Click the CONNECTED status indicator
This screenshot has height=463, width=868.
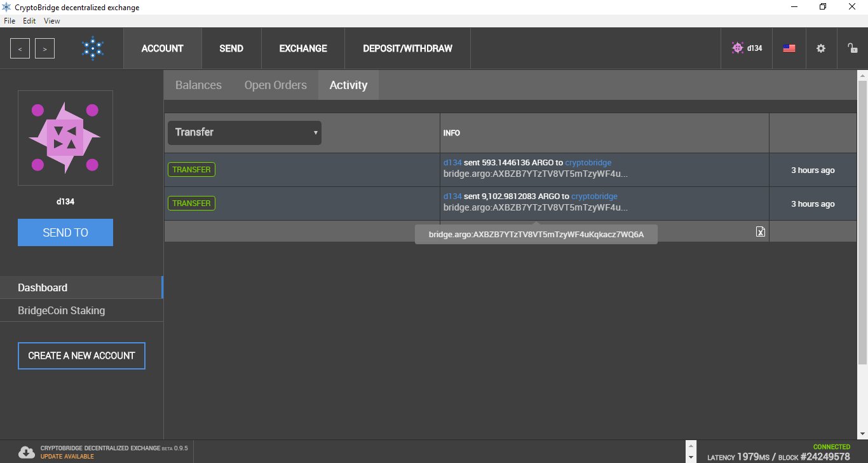click(x=831, y=447)
